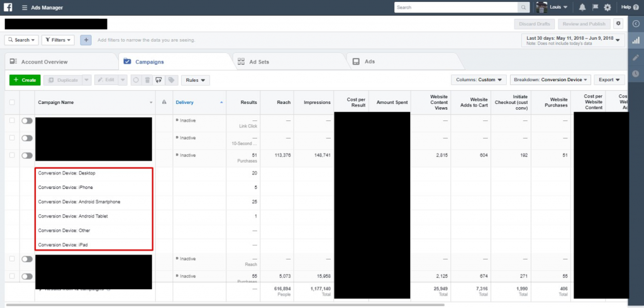
Task: Collapse the right side panel arrow
Action: click(636, 24)
